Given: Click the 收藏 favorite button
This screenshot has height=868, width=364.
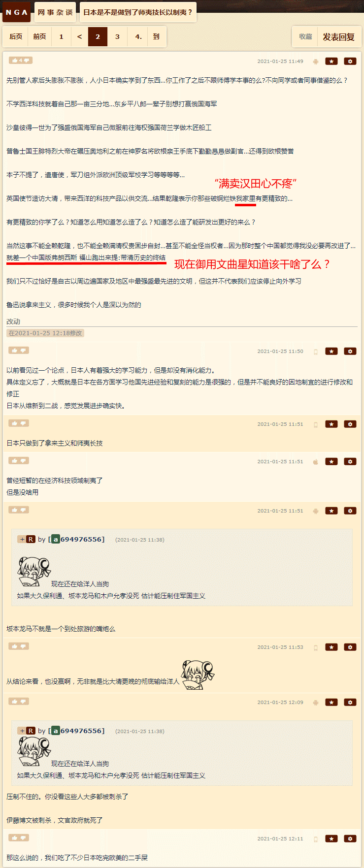Looking at the screenshot, I should tap(305, 37).
